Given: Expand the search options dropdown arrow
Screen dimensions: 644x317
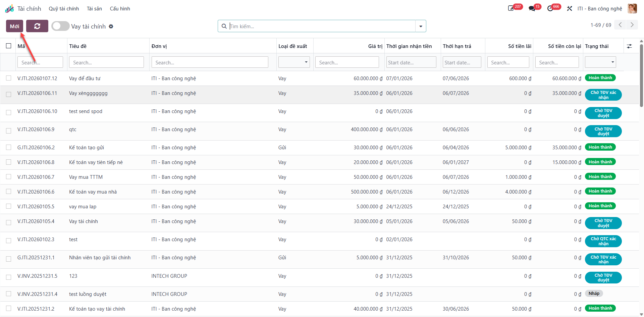Looking at the screenshot, I should tap(421, 26).
